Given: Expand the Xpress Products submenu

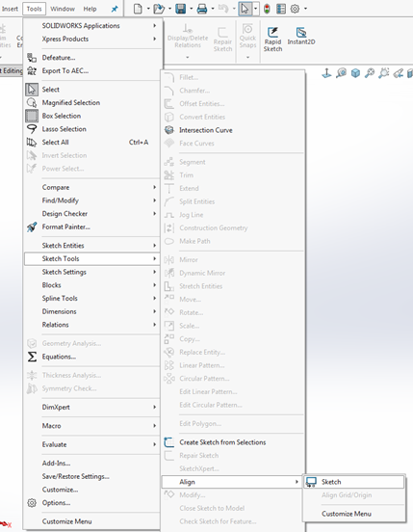Looking at the screenshot, I should [91, 39].
